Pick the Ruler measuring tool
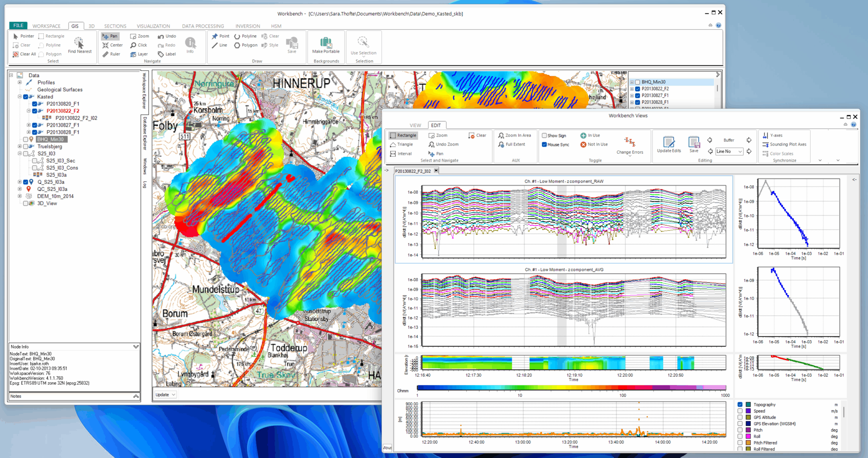The height and width of the screenshot is (458, 868). 111,54
